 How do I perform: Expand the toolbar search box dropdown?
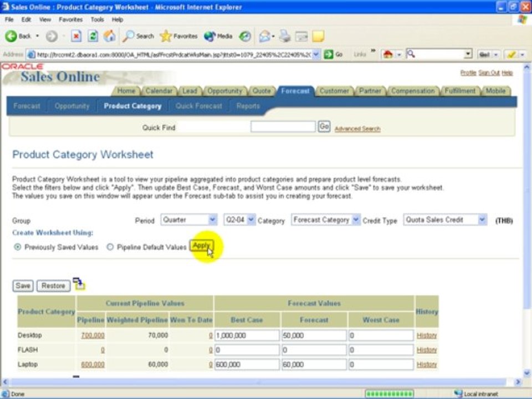point(468,54)
